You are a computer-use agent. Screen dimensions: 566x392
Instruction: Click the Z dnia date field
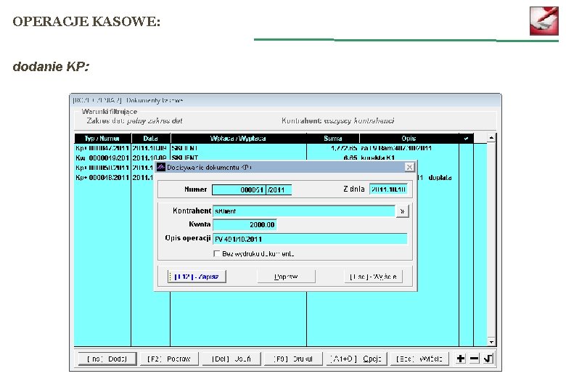point(388,189)
